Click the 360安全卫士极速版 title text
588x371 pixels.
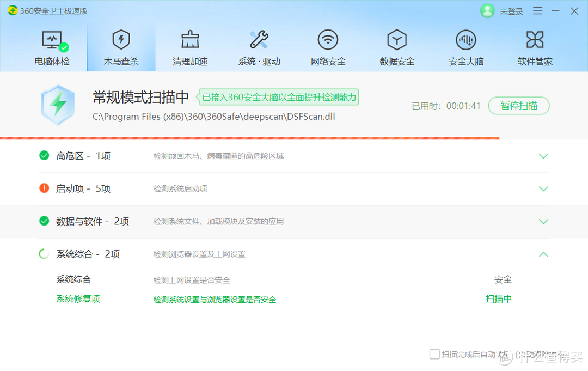pos(53,11)
